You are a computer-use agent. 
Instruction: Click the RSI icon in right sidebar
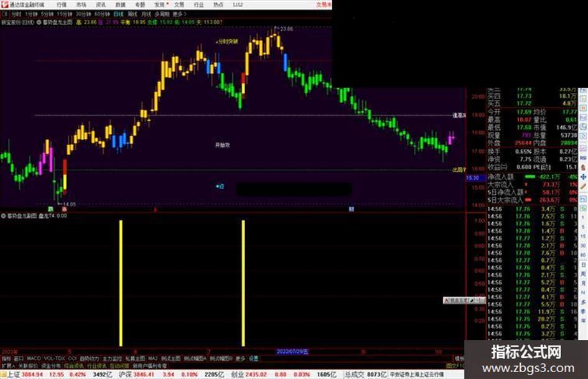583,158
